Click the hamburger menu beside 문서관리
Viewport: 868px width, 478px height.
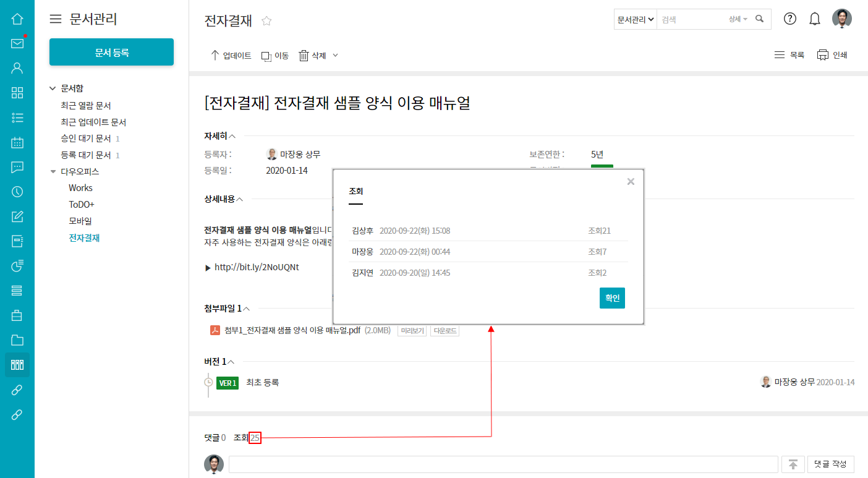(56, 19)
